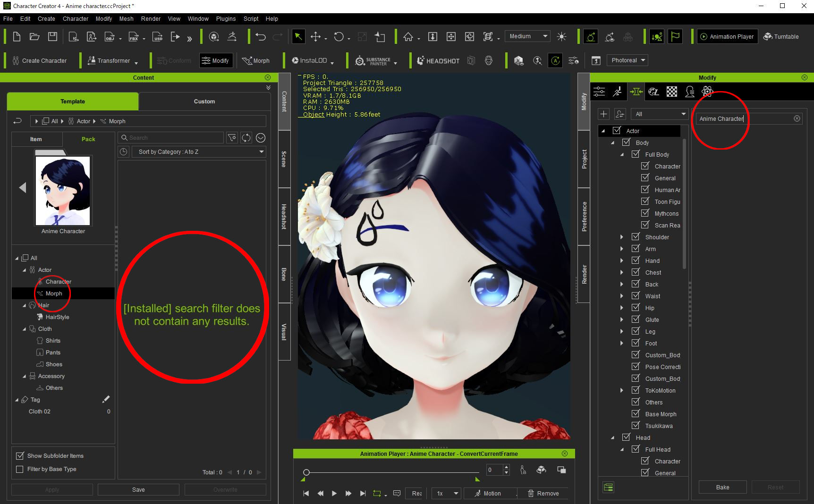The width and height of the screenshot is (814, 504).
Task: Open the Medium quality dropdown
Action: 527,36
